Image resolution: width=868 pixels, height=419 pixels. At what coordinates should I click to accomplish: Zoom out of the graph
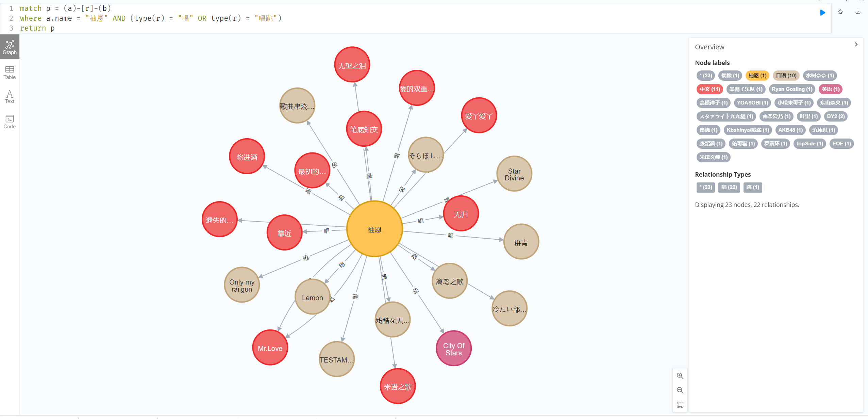point(680,390)
